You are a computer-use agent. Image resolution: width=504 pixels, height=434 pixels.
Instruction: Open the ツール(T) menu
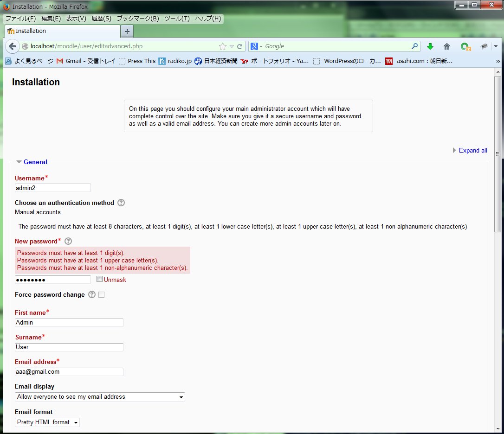point(177,19)
